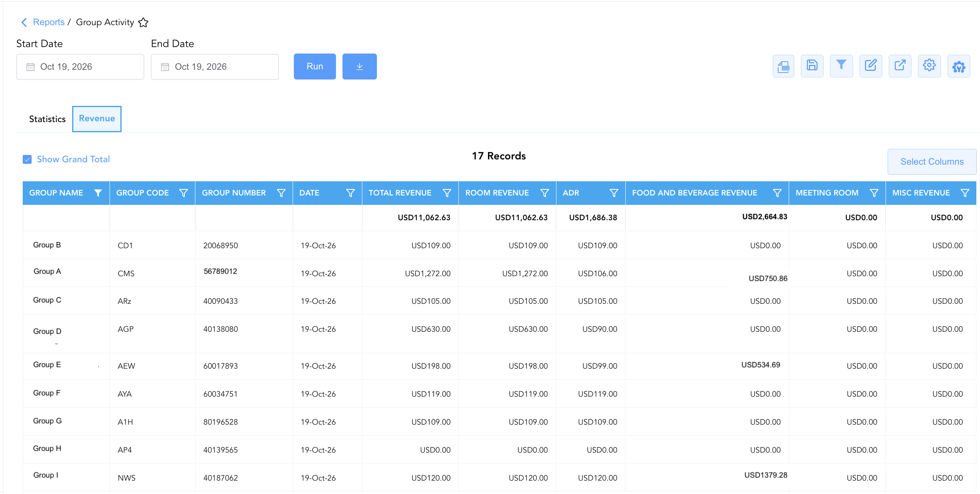Filter the Group Number column
Screen dimensions: 980x494
point(281,193)
